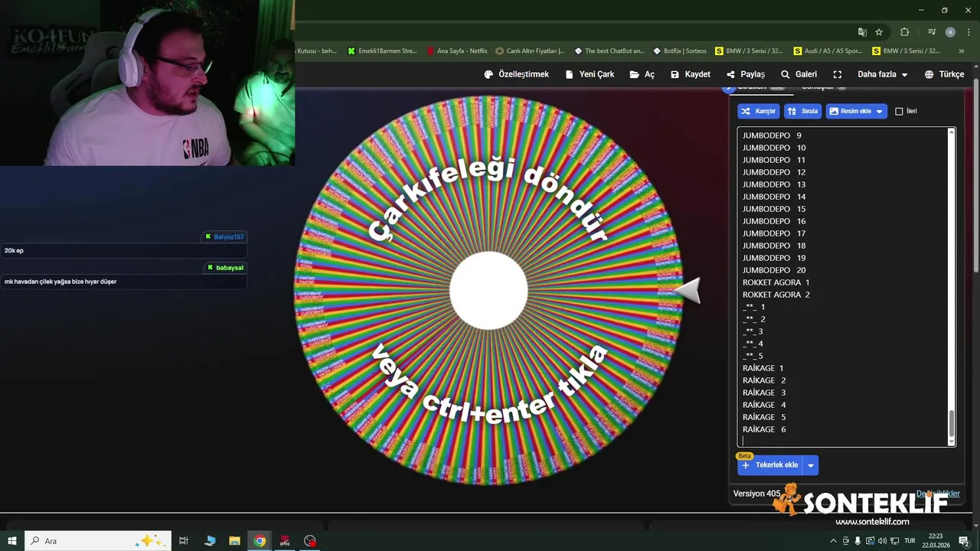Image resolution: width=980 pixels, height=551 pixels.
Task: Select entry RAİKAGE 6
Action: (764, 429)
